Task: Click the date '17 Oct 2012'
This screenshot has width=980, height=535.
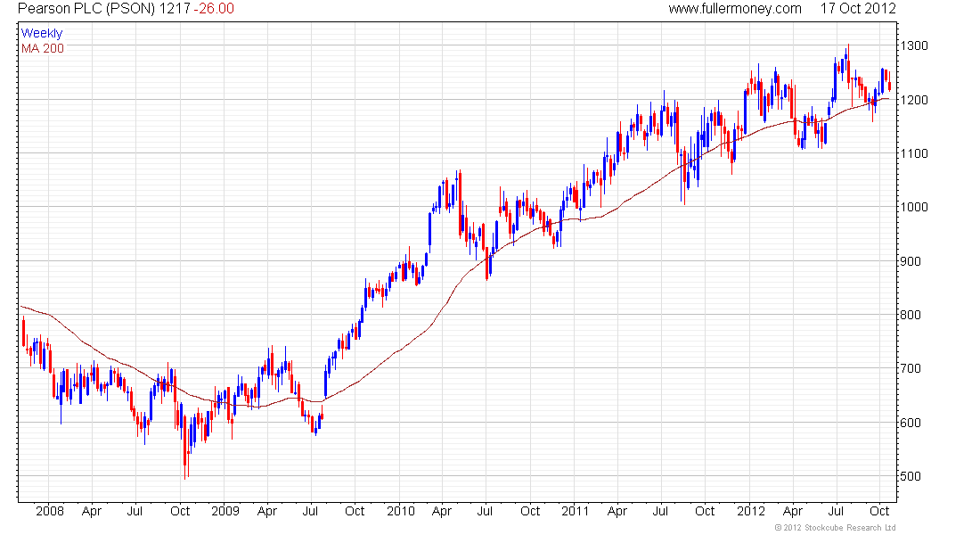Action: (x=858, y=9)
